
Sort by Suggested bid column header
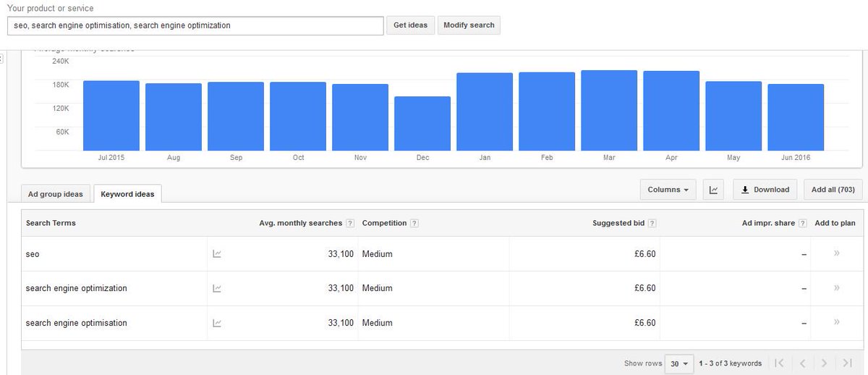pyautogui.click(x=618, y=223)
